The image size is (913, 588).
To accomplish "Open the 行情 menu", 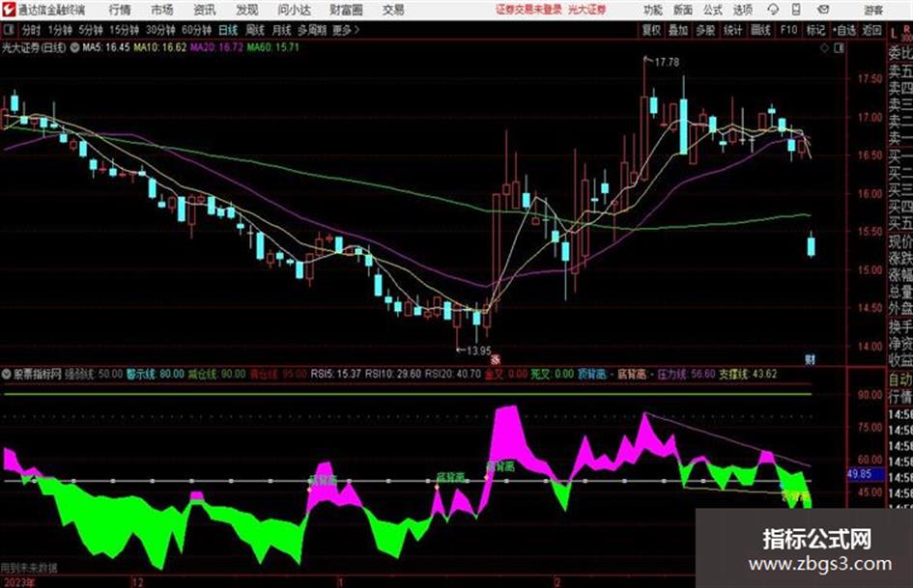I will (120, 10).
